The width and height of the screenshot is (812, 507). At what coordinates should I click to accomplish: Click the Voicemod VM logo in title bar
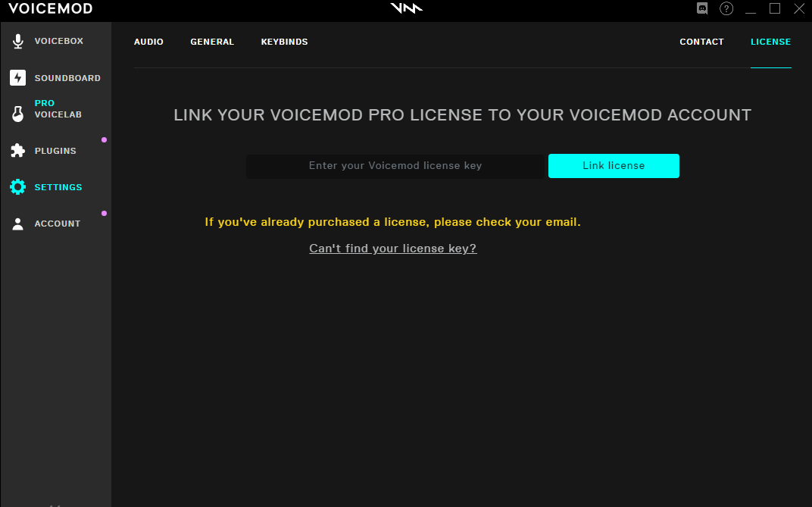[x=406, y=8]
